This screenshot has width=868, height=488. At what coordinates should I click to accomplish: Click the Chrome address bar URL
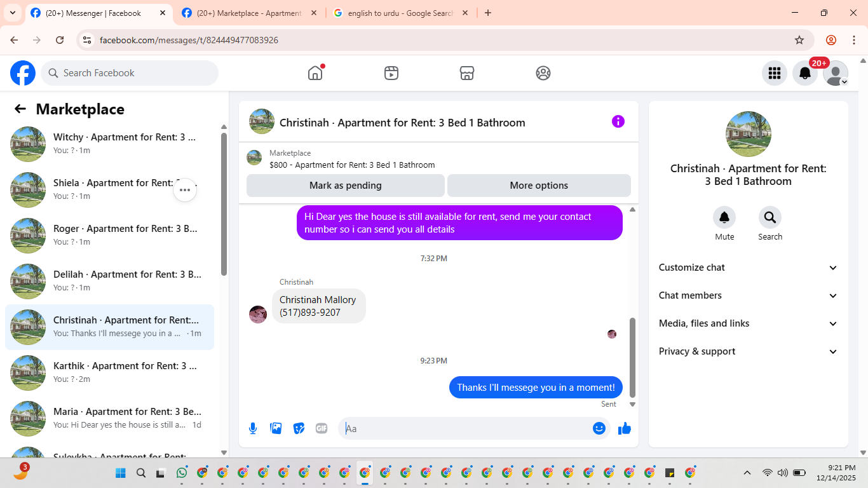189,40
